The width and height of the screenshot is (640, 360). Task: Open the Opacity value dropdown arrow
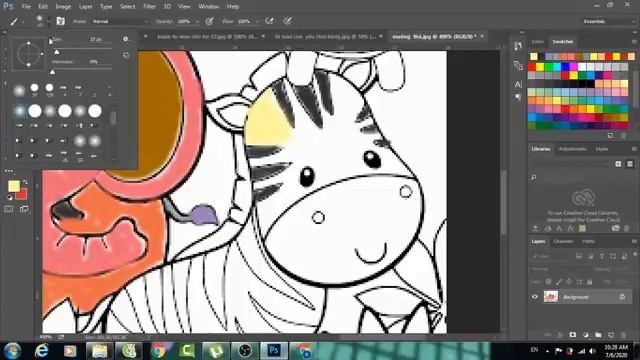[x=197, y=22]
